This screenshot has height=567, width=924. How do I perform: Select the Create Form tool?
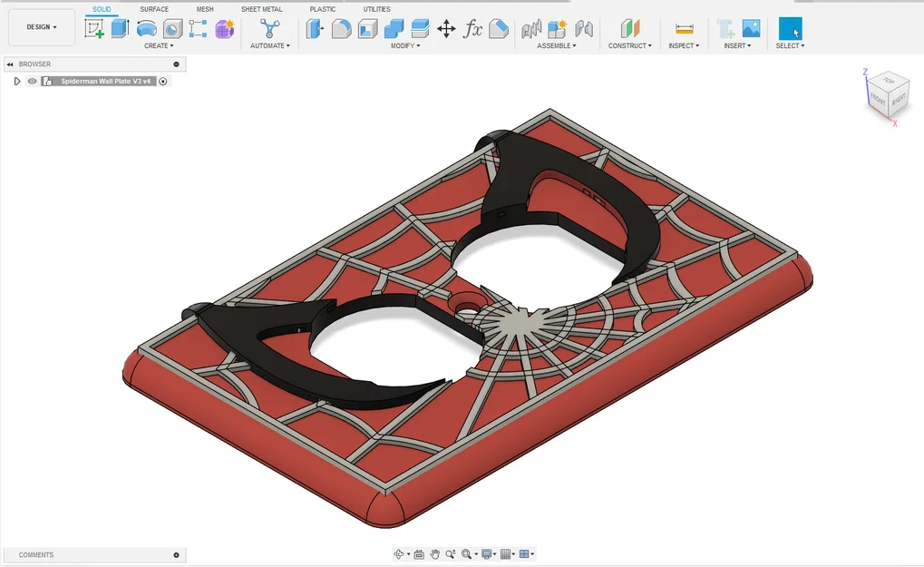pyautogui.click(x=225, y=28)
